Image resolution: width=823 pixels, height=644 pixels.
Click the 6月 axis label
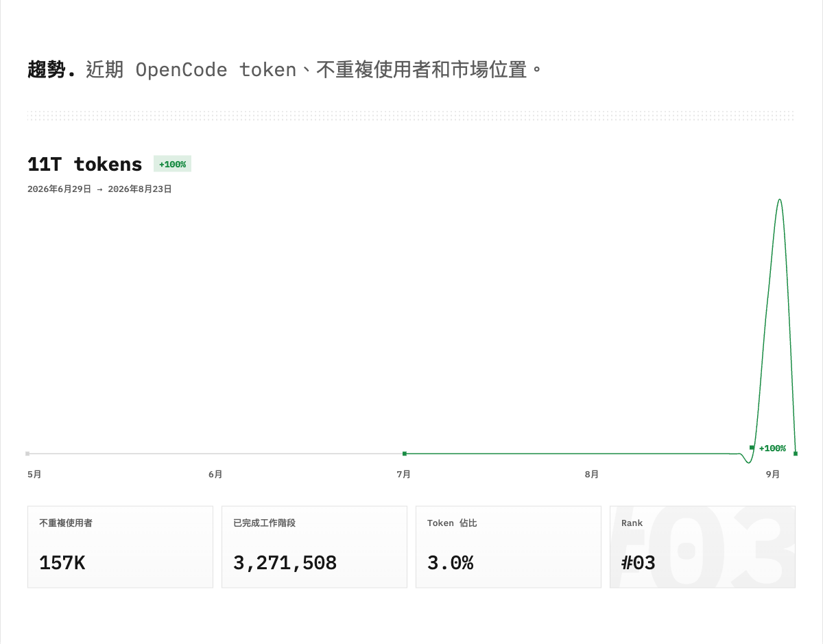point(215,474)
